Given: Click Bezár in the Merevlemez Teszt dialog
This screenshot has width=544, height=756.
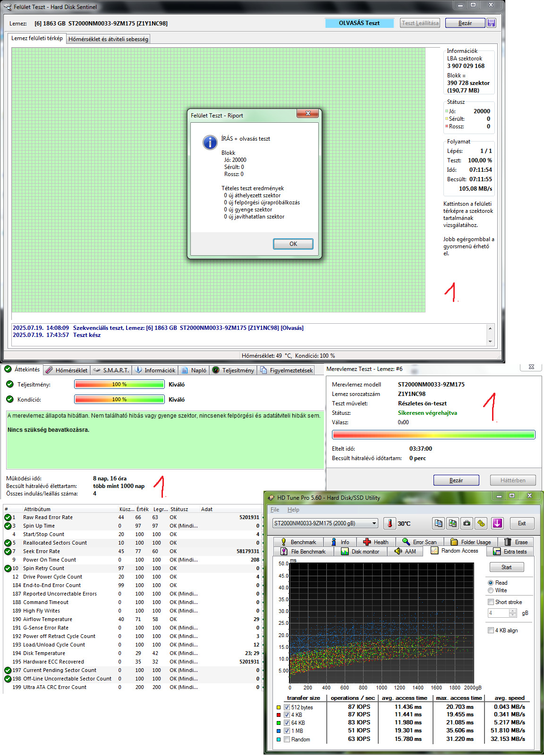Looking at the screenshot, I should pos(456,480).
